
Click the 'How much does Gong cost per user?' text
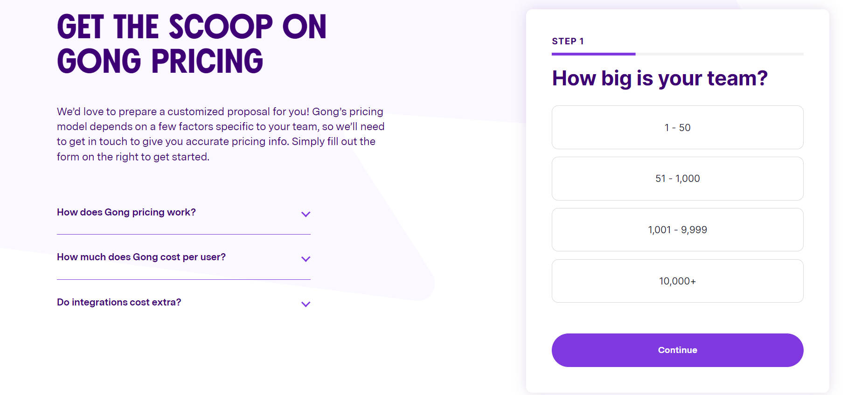click(x=141, y=257)
